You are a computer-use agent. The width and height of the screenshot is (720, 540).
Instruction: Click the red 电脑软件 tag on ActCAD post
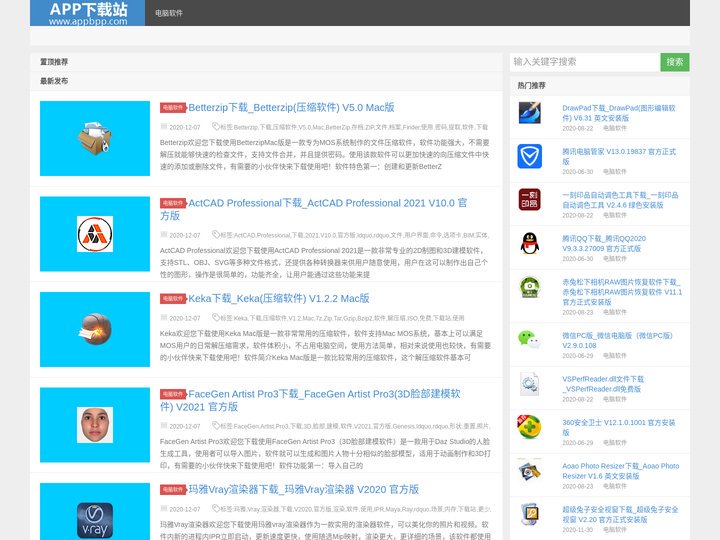173,203
